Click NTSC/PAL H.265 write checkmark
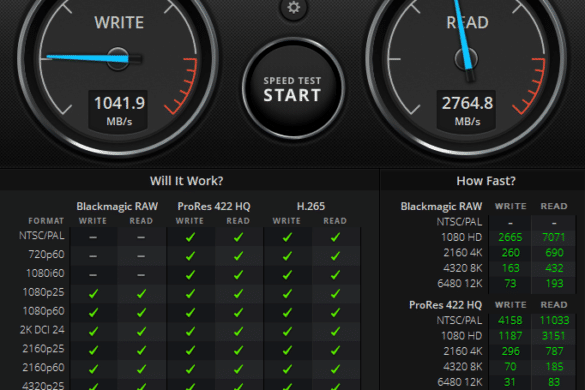The height and width of the screenshot is (390, 585). tap(287, 237)
